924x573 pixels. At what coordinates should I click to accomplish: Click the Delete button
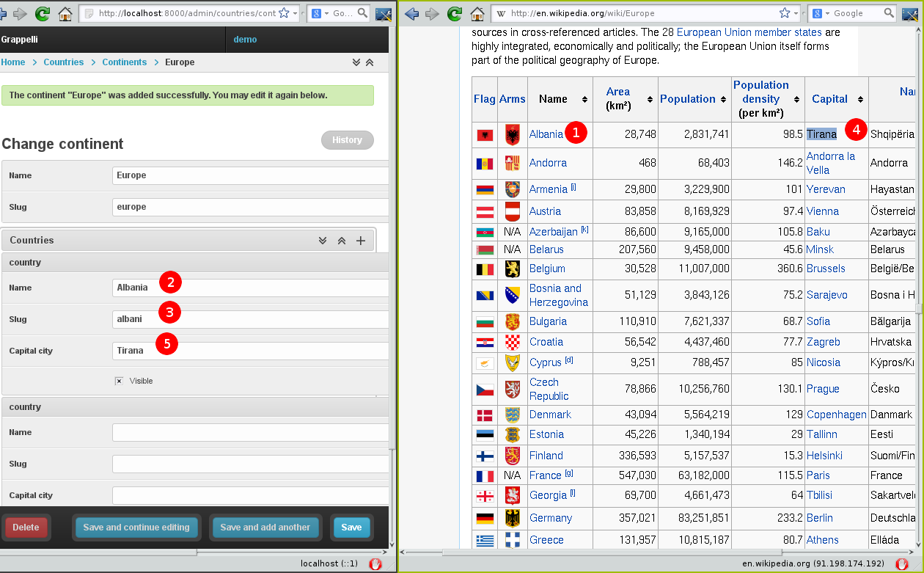(x=26, y=528)
